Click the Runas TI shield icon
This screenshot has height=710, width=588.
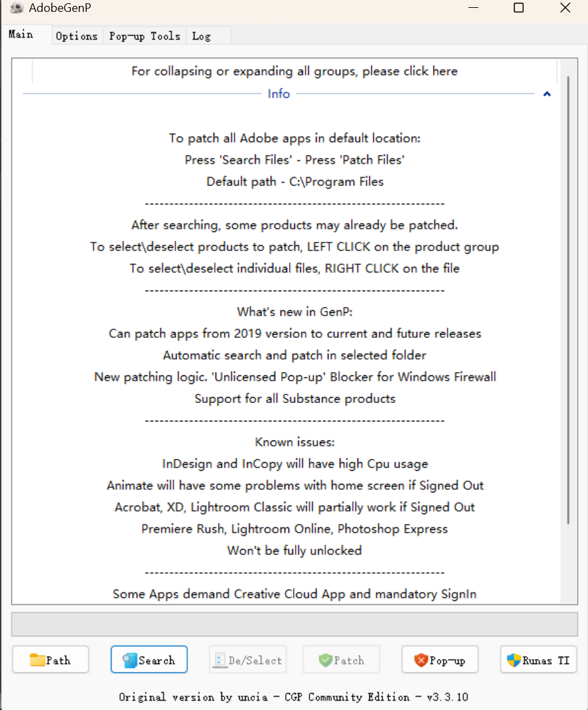513,660
